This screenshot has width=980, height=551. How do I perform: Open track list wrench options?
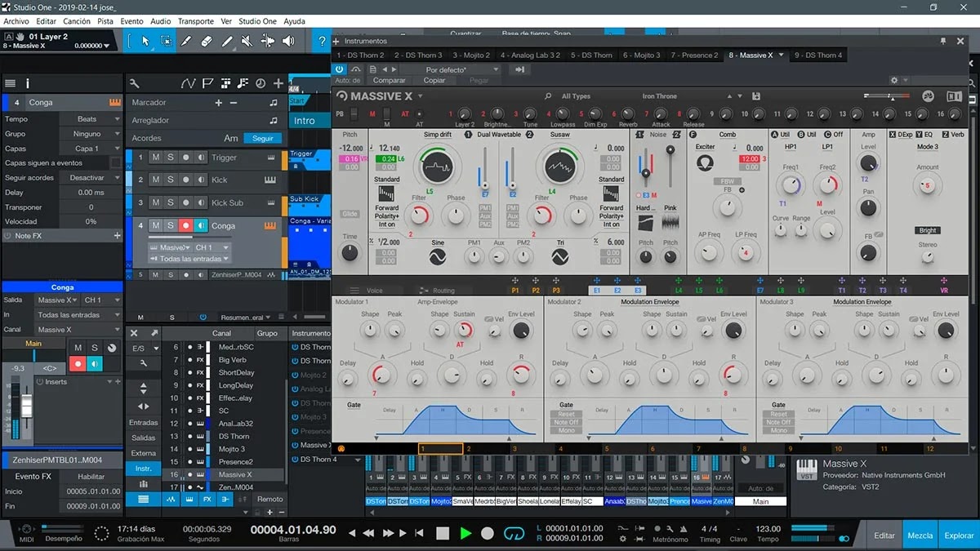pyautogui.click(x=134, y=83)
